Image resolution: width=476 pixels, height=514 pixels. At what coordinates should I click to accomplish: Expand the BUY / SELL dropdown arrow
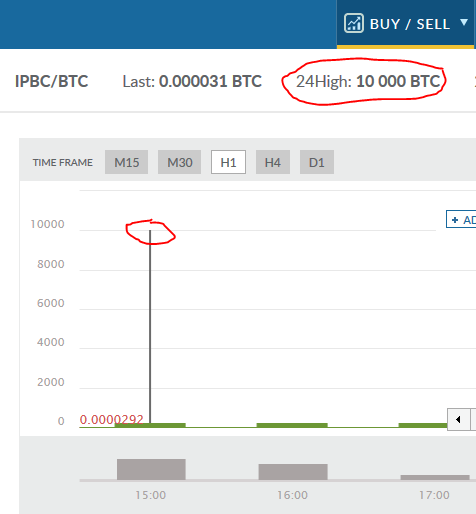[464, 22]
